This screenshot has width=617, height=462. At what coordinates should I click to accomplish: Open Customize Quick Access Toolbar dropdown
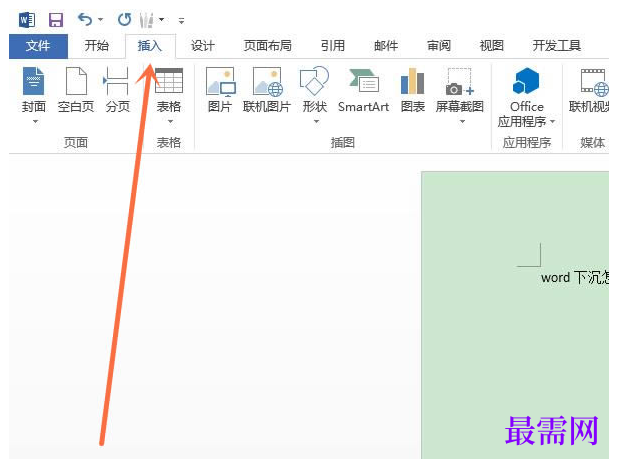(181, 20)
